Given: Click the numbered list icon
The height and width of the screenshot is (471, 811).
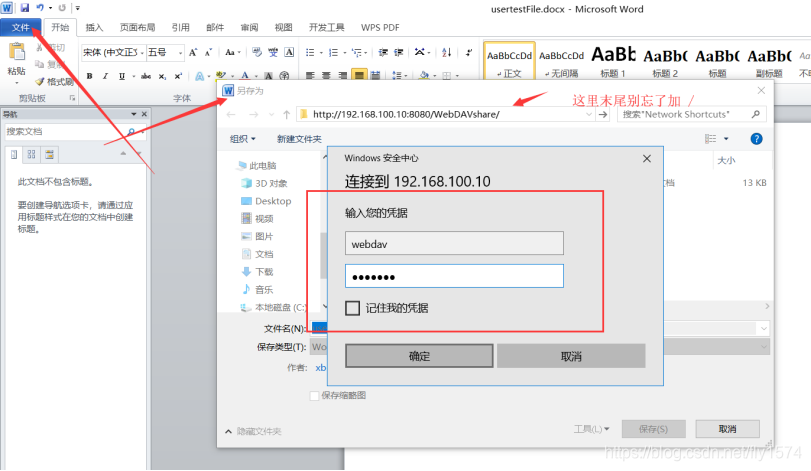Looking at the screenshot, I should pos(333,52).
